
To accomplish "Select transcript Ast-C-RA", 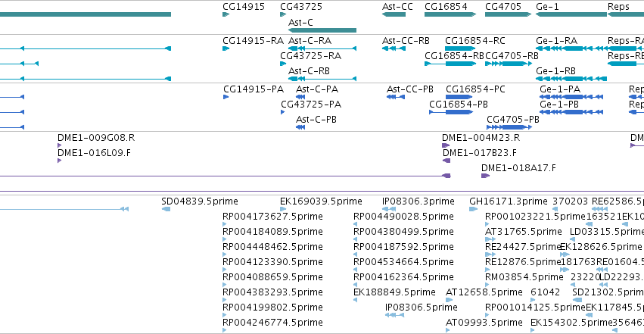I will 310,41.
